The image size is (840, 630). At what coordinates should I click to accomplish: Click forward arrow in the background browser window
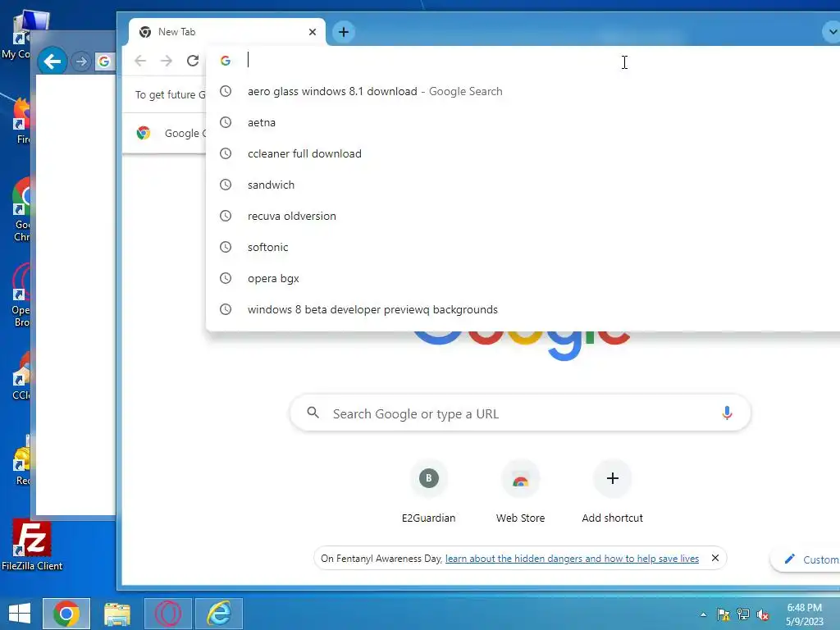81,62
